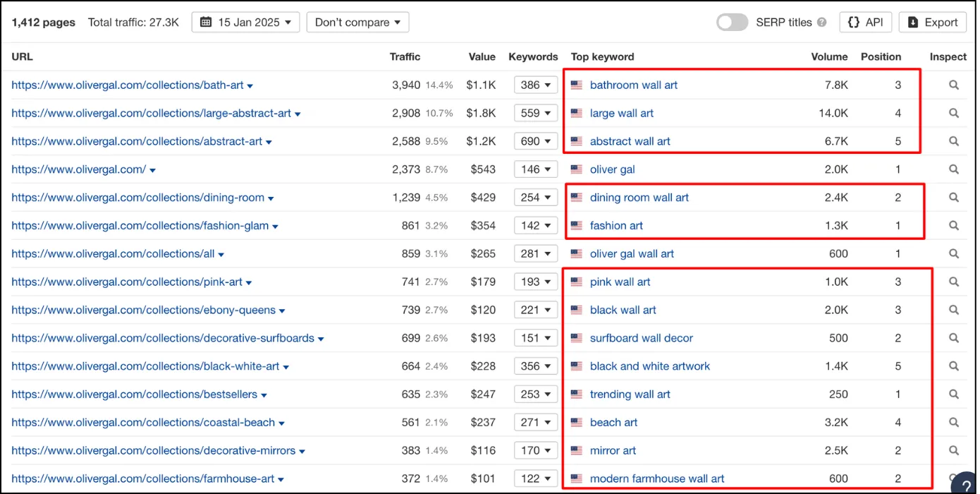Open the coastal-beach URL link
The image size is (980, 494).
(143, 422)
